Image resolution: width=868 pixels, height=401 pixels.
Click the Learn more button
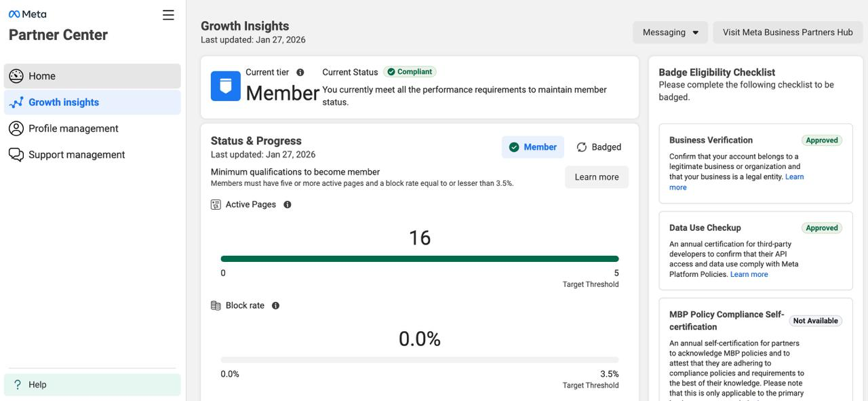(x=597, y=177)
